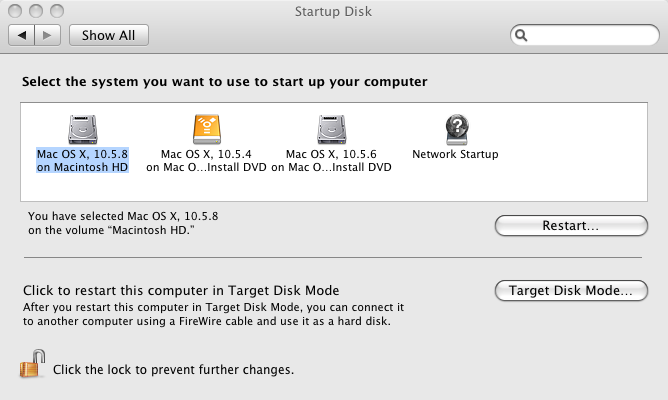
Task: Open the Show All preferences view
Action: (109, 35)
